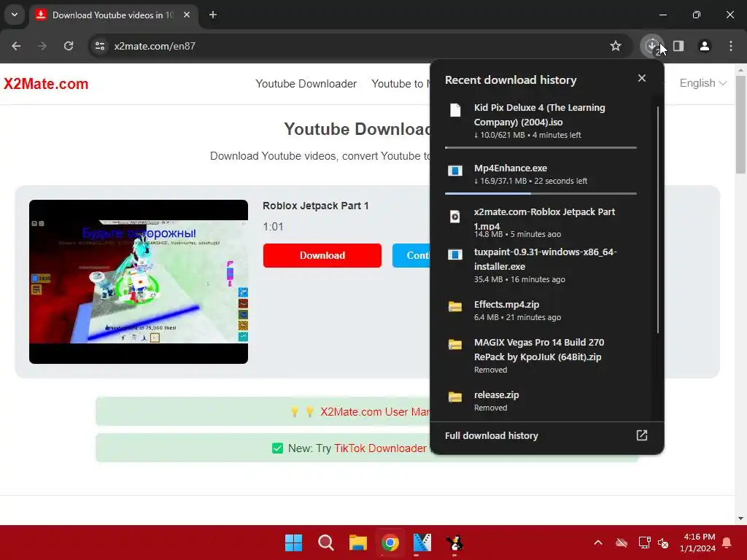Open the Chrome profile icon
This screenshot has width=747, height=560.
pos(704,46)
